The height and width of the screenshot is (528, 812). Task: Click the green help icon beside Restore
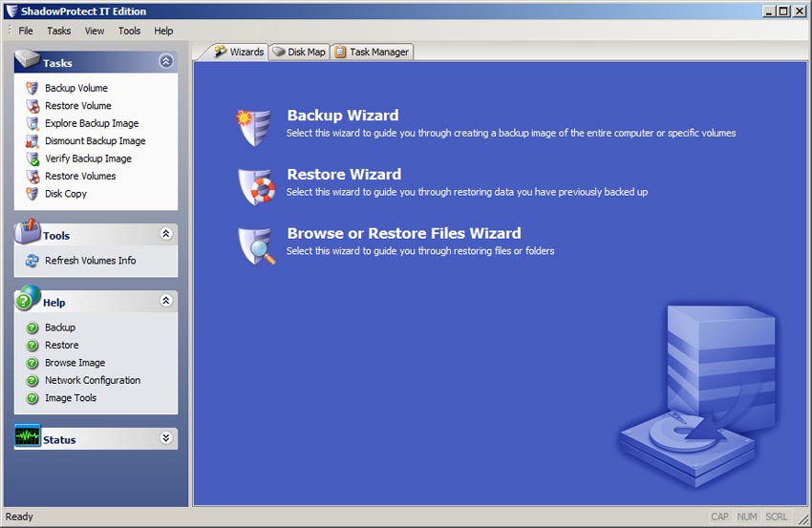click(32, 346)
